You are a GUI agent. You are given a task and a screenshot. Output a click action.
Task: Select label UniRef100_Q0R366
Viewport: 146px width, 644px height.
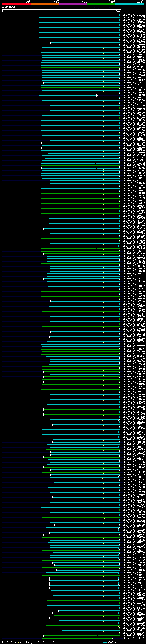(x=134, y=597)
